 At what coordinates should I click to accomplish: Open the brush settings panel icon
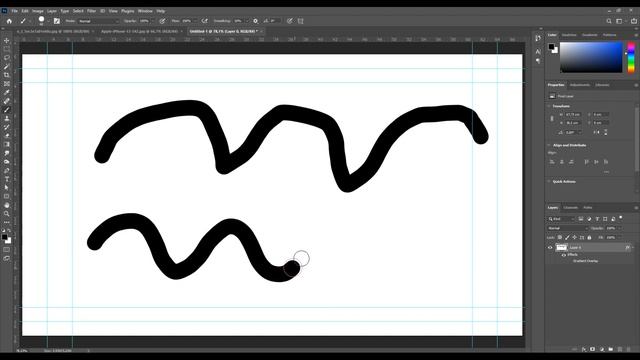tap(57, 21)
